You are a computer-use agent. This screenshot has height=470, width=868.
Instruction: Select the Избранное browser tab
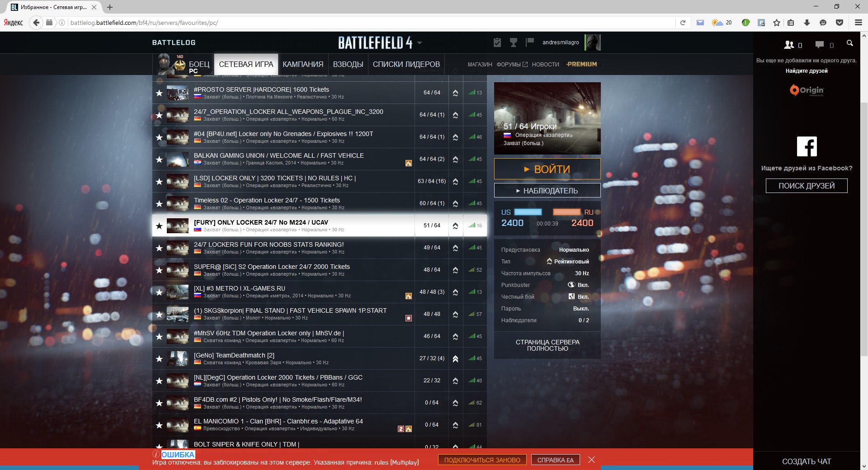54,7
